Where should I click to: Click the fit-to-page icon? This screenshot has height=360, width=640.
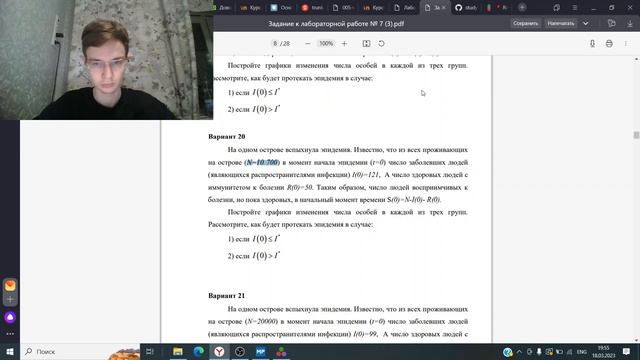(366, 44)
